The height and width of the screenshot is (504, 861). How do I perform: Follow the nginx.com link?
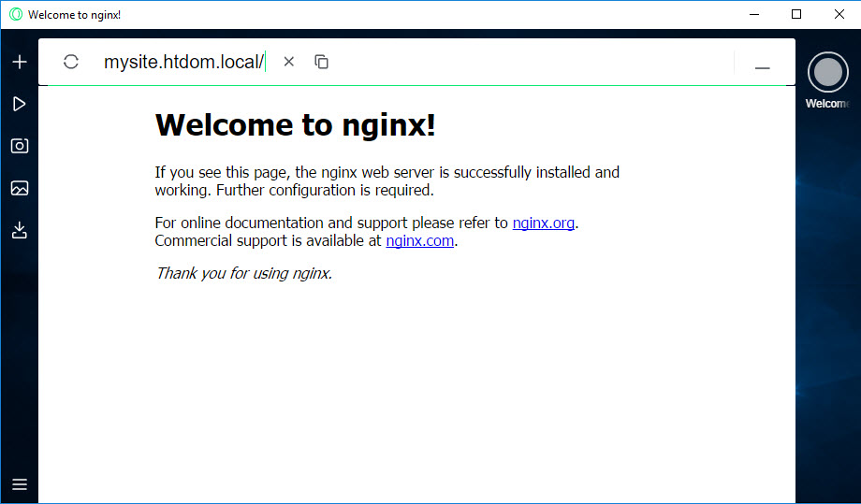pos(419,240)
